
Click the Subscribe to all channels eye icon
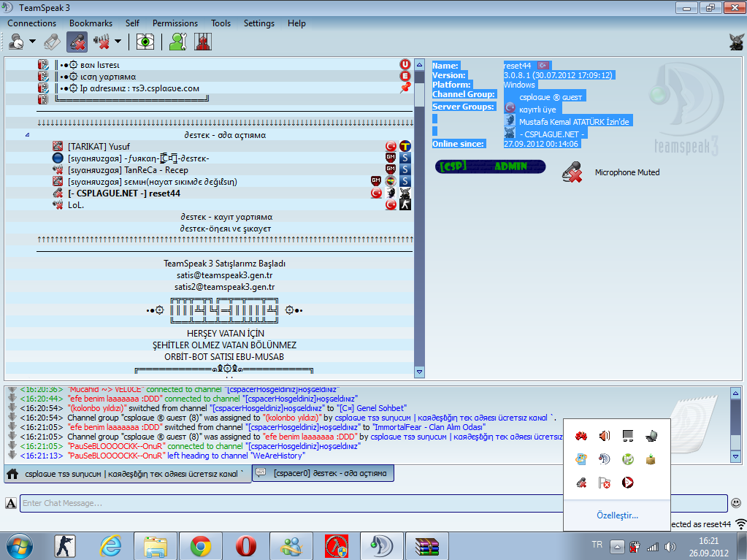click(146, 42)
